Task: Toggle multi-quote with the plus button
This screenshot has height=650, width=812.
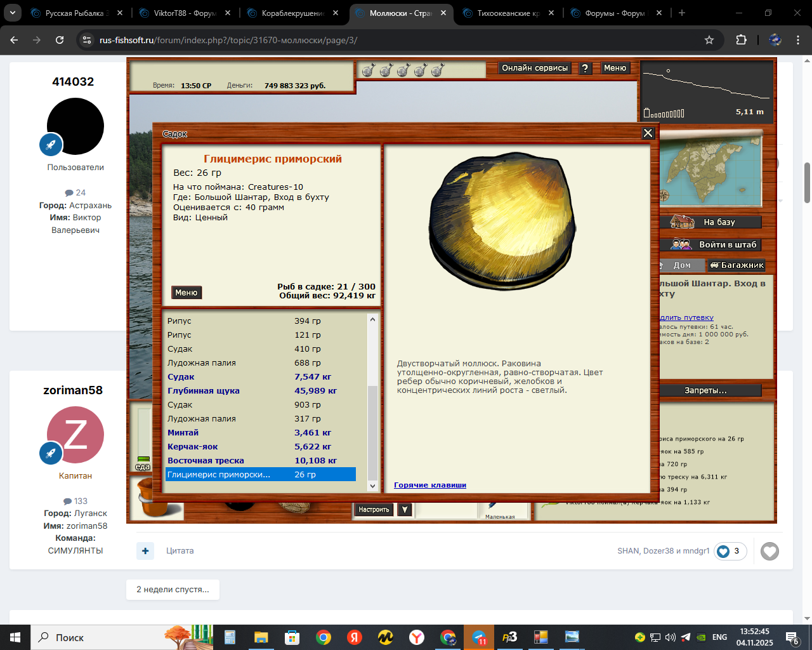Action: (145, 551)
